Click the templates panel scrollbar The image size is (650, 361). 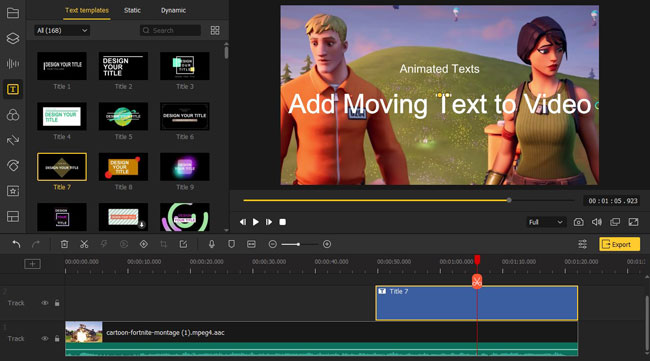[226, 53]
